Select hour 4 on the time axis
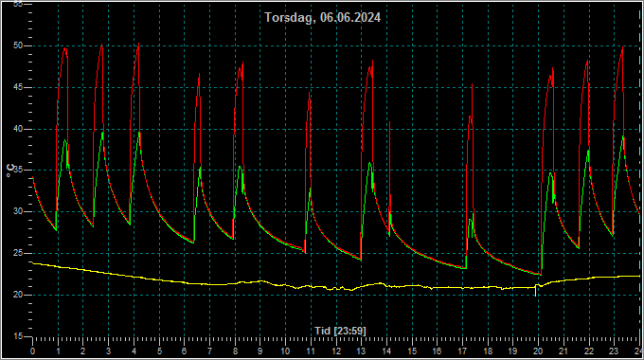The image size is (644, 360). click(134, 351)
